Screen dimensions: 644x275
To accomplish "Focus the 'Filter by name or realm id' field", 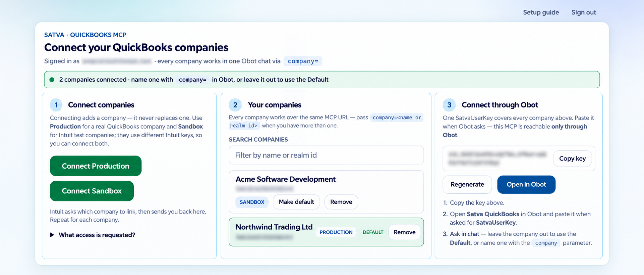I will pyautogui.click(x=326, y=155).
